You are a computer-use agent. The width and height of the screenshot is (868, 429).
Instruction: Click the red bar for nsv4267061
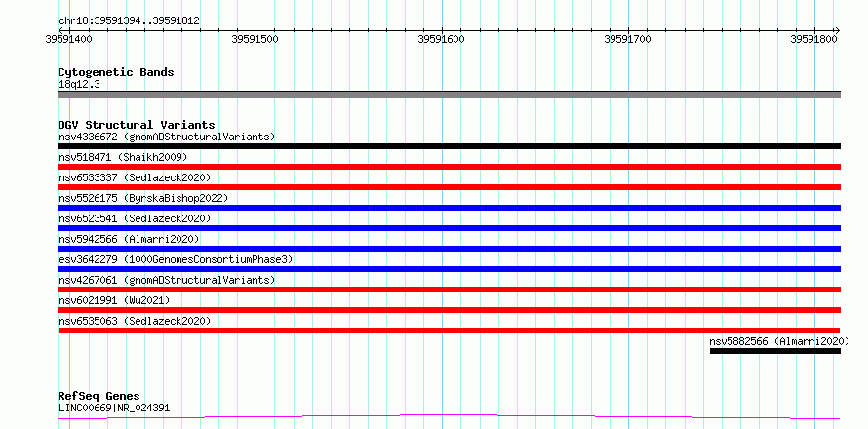(449, 290)
